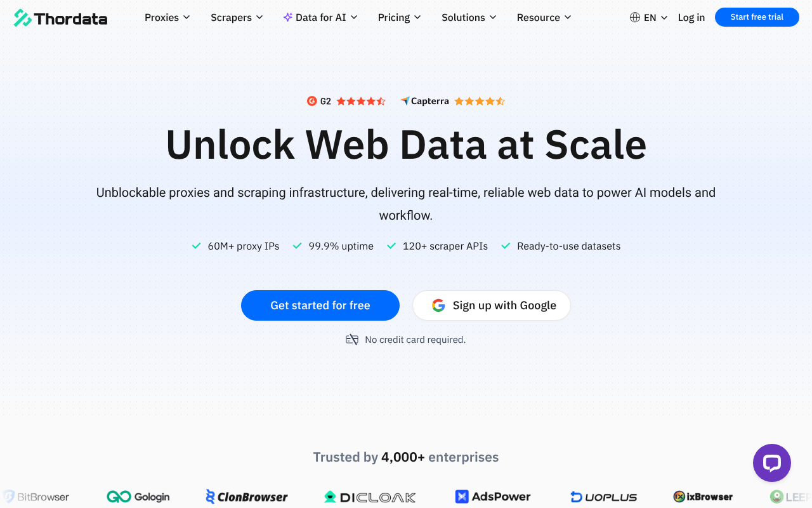
Task: Click the ixBrowser partner logo
Action: [704, 496]
